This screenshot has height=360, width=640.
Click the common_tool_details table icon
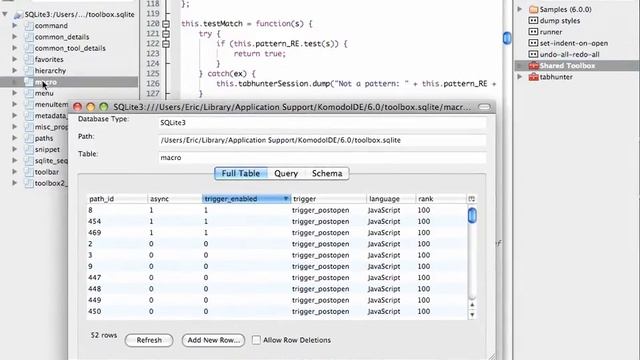pyautogui.click(x=29, y=48)
